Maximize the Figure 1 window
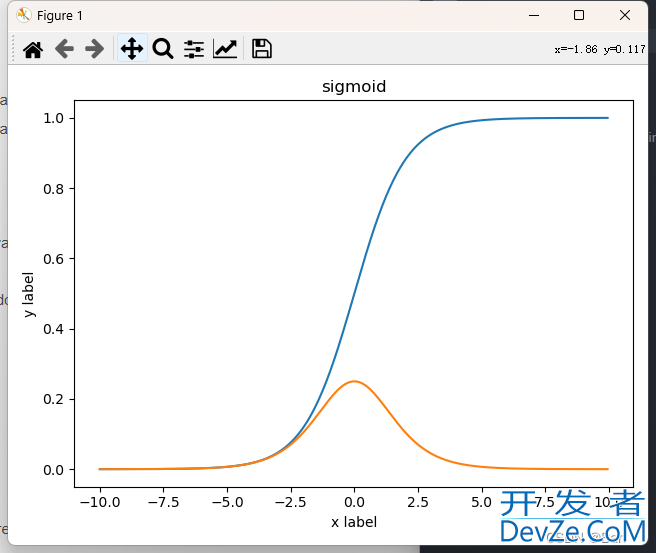 coord(579,15)
